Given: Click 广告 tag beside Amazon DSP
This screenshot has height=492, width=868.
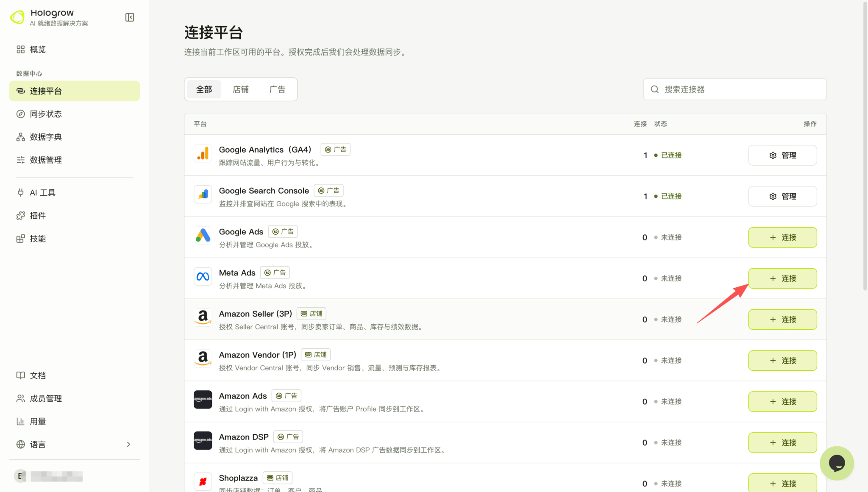Looking at the screenshot, I should 288,437.
